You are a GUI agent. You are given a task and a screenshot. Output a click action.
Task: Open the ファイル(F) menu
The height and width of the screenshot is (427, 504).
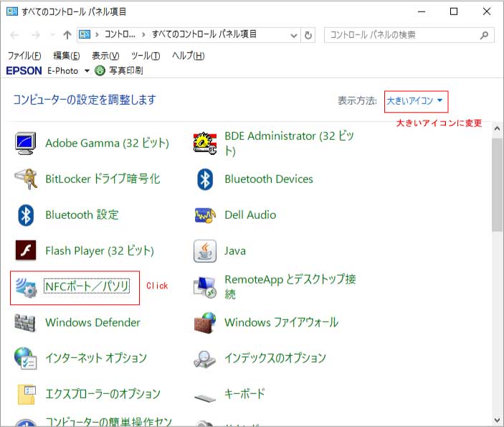[x=24, y=56]
